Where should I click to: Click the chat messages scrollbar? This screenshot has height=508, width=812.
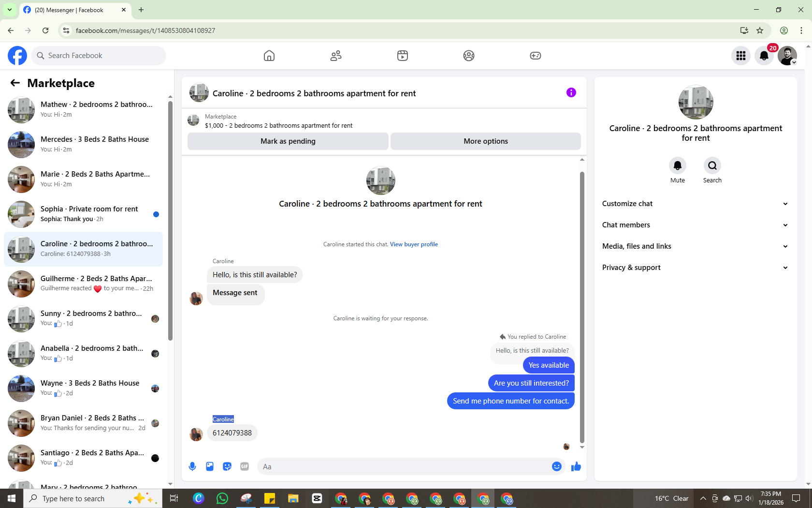[582, 307]
